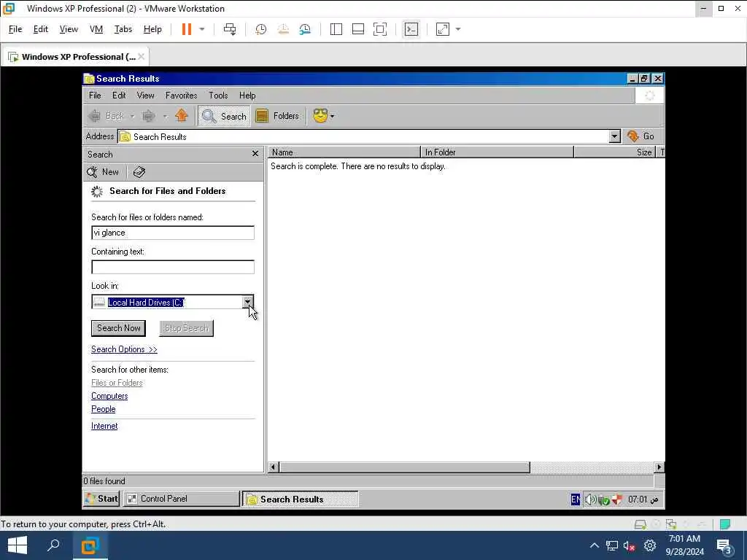The image size is (747, 560).
Task: Open the VMware Tabs menu
Action: pos(123,29)
